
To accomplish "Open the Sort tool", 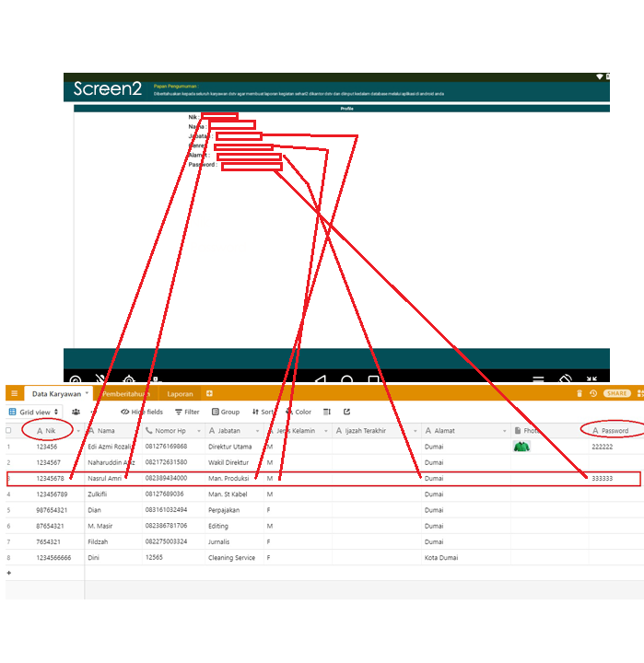I will click(263, 412).
